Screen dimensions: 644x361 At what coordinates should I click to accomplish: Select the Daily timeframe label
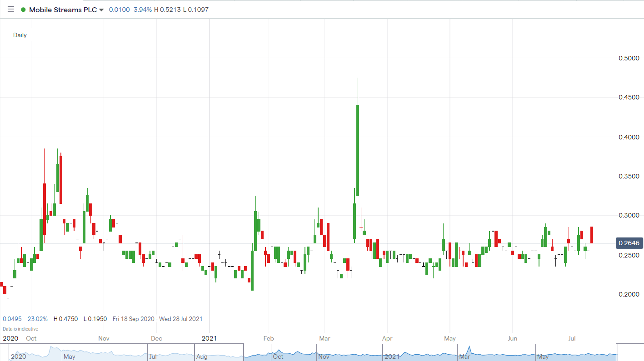point(20,35)
